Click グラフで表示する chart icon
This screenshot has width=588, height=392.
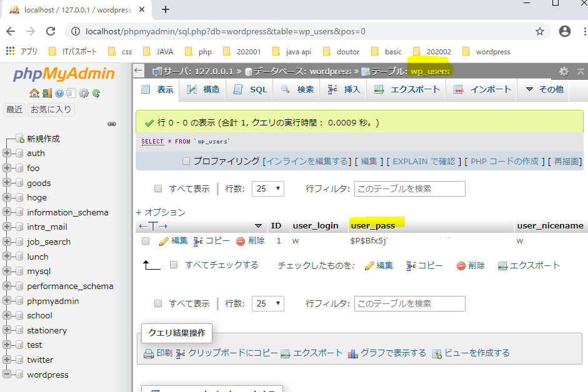pyautogui.click(x=353, y=353)
